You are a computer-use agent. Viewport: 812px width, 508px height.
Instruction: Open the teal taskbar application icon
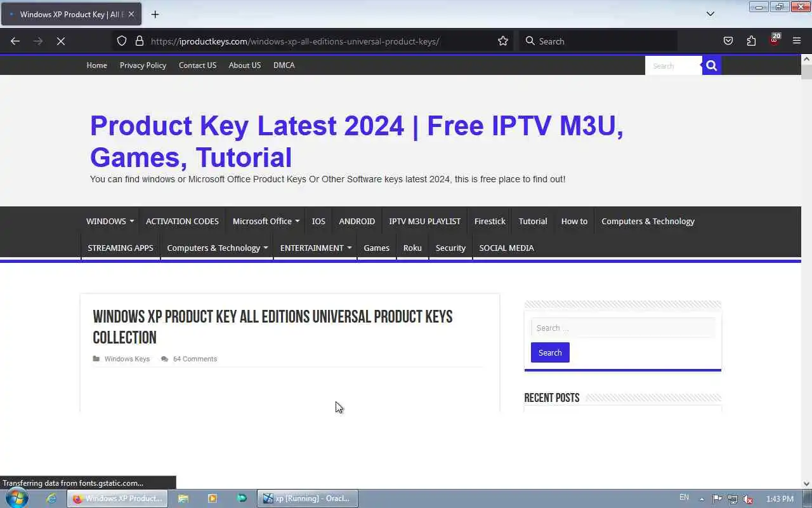(242, 498)
